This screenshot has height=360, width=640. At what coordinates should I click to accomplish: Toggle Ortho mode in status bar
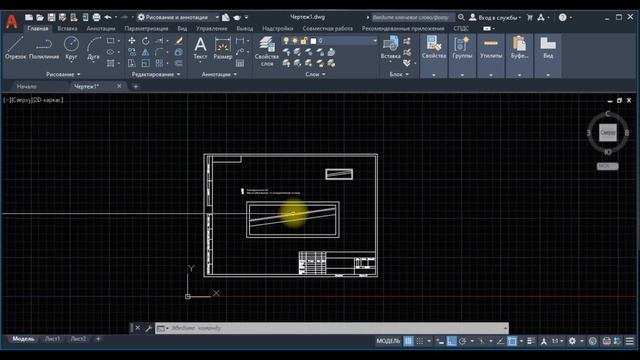[451, 341]
